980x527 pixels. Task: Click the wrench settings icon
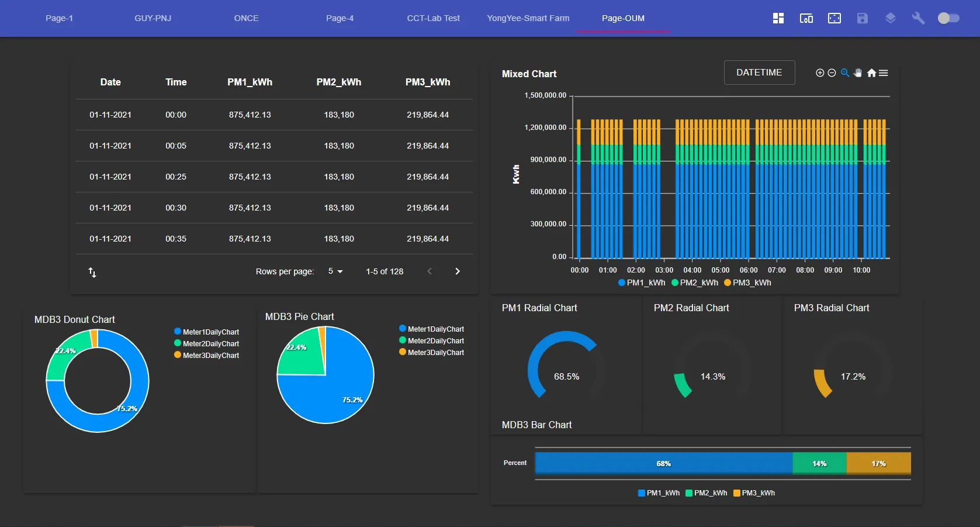(918, 18)
